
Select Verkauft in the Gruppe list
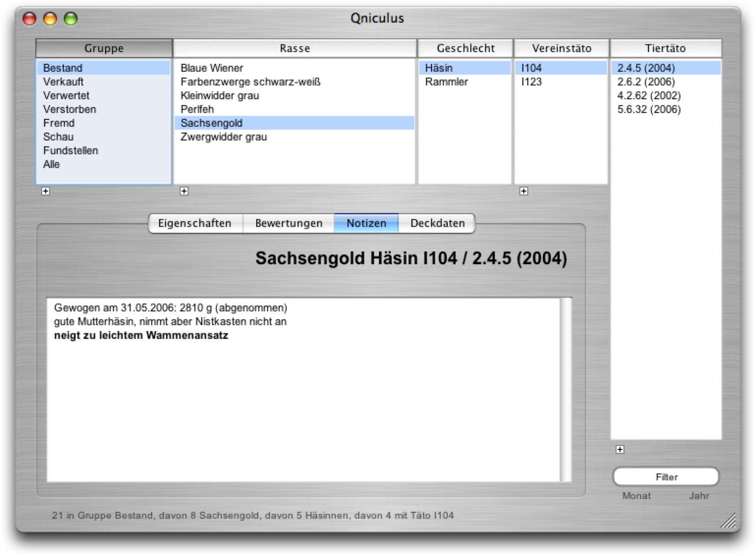point(104,82)
